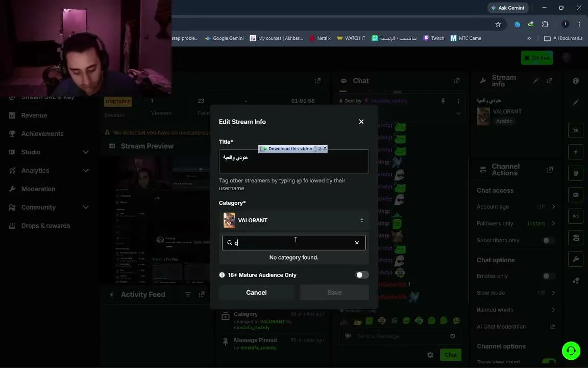The width and height of the screenshot is (588, 368).
Task: Show more bookmarks with the overflow arrows
Action: [x=529, y=38]
